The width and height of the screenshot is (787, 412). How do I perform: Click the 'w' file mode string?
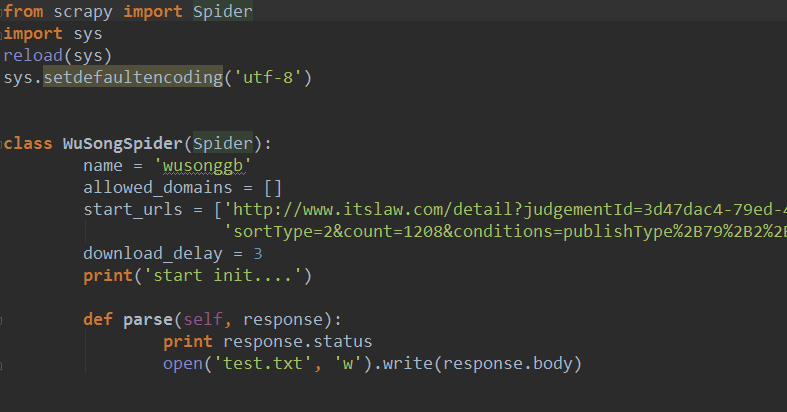click(348, 364)
